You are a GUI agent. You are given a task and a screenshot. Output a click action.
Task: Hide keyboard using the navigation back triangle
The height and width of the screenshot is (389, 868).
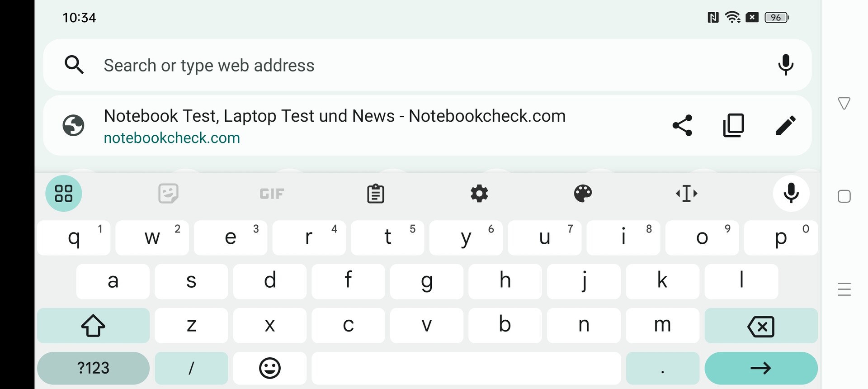[844, 104]
